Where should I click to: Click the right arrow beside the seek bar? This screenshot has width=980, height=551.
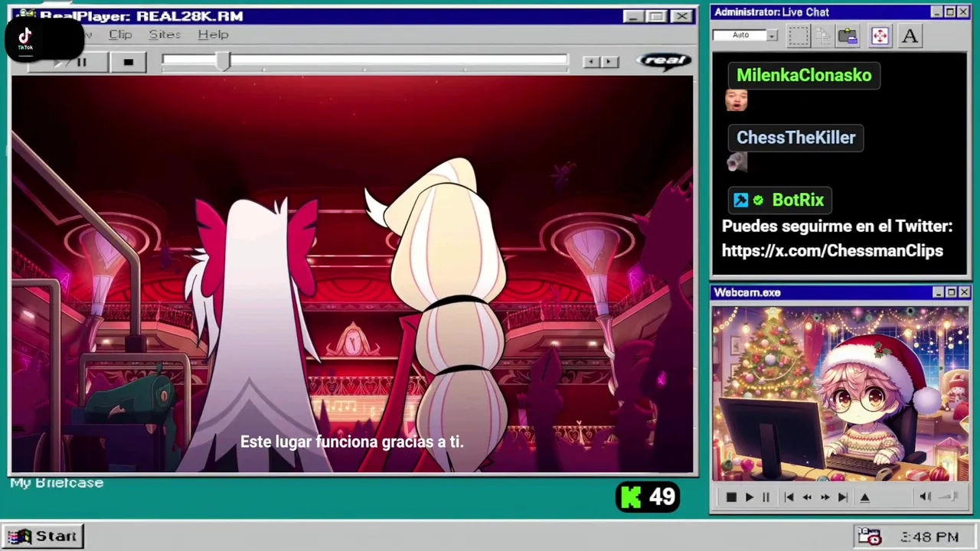tap(609, 62)
